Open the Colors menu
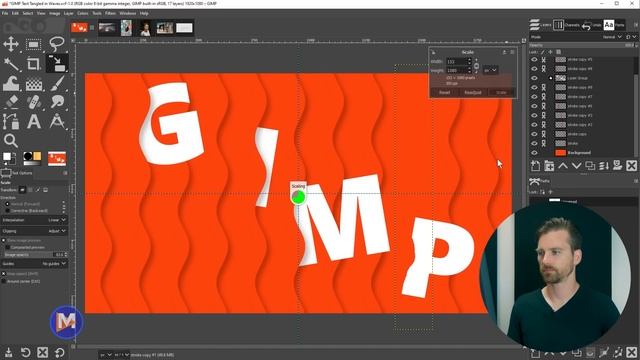 [x=82, y=13]
